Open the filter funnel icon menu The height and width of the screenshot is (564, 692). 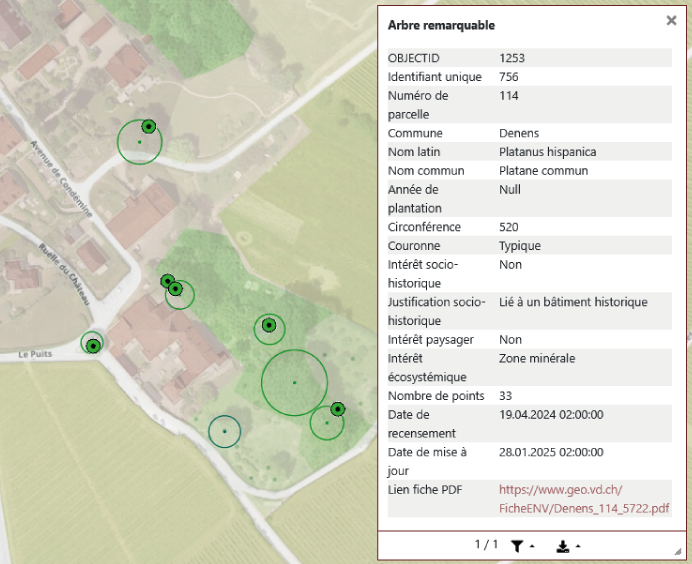point(517,546)
